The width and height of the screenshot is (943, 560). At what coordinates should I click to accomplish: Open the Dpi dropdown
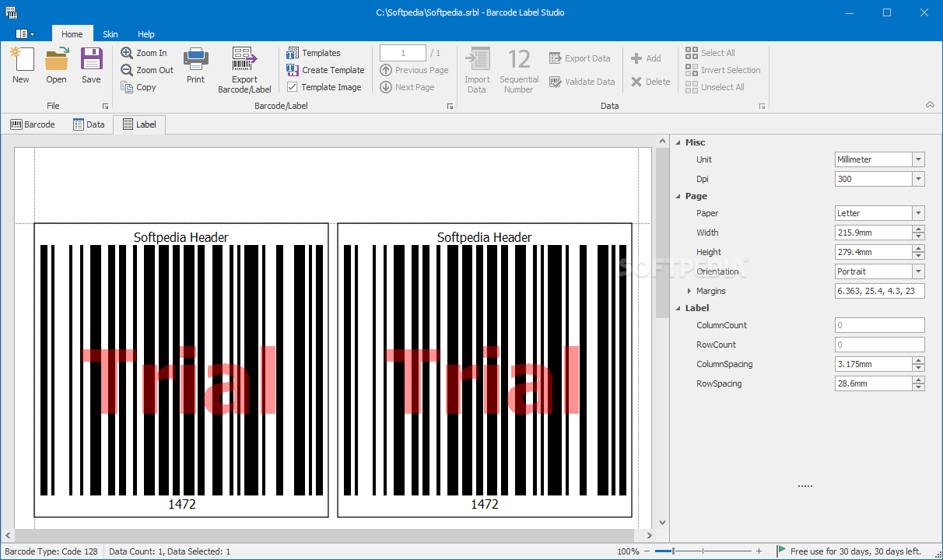[919, 179]
